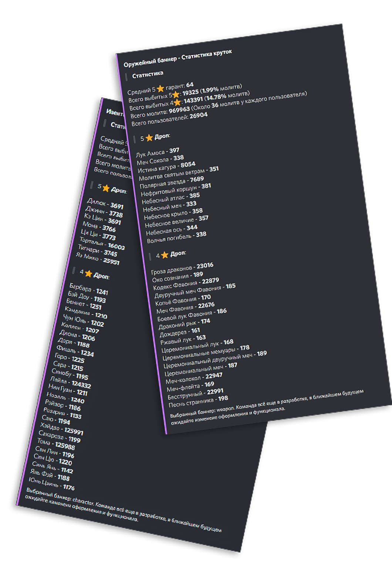Image resolution: width=392 pixels, height=576 pixels.
Task: Click the star icon in 'Средний 5 гарант' line
Action: point(160,89)
